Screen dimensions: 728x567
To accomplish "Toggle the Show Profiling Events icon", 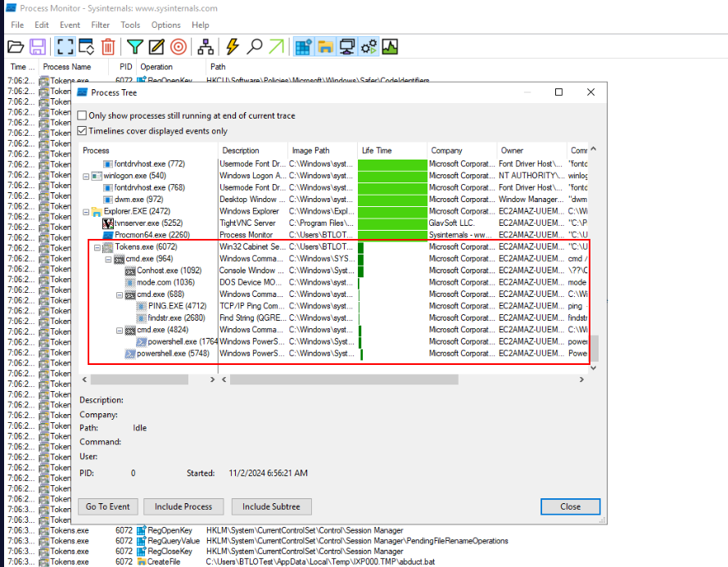I will [390, 47].
